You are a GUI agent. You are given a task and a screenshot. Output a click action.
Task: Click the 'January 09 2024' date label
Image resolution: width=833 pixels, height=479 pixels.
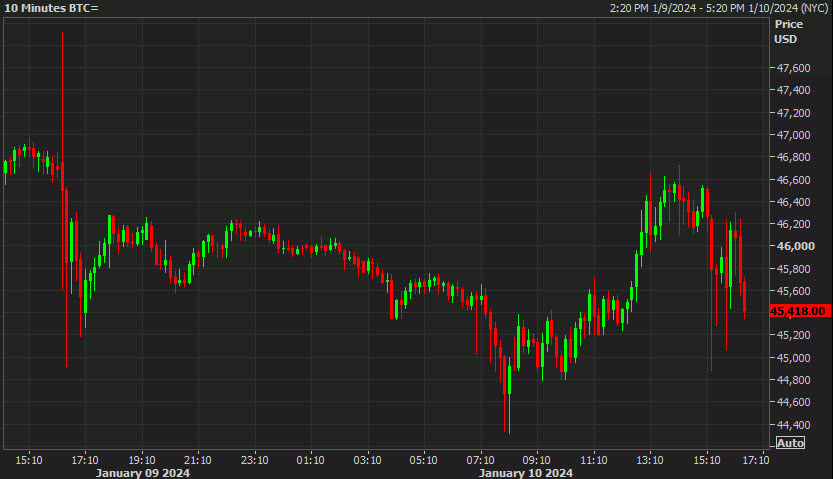[142, 473]
